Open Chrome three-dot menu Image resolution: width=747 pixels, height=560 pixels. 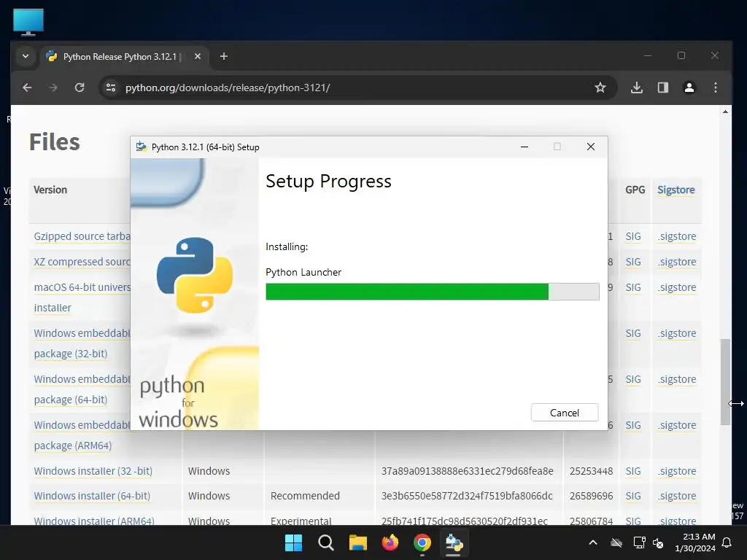(x=715, y=87)
